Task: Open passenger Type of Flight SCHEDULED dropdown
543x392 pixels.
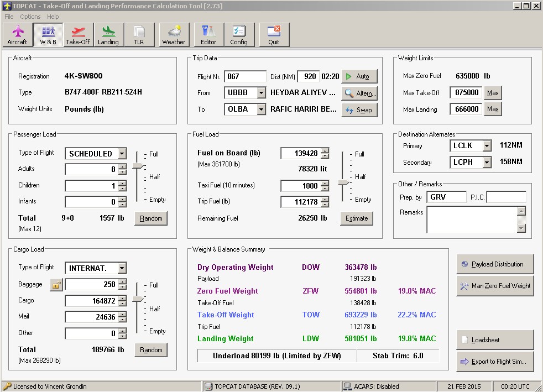Action: [x=122, y=154]
